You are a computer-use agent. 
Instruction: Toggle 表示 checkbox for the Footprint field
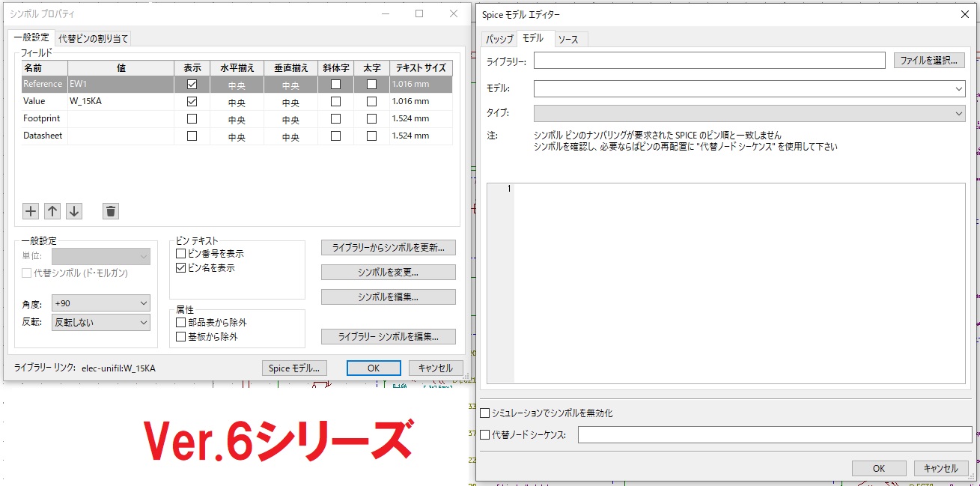192,118
